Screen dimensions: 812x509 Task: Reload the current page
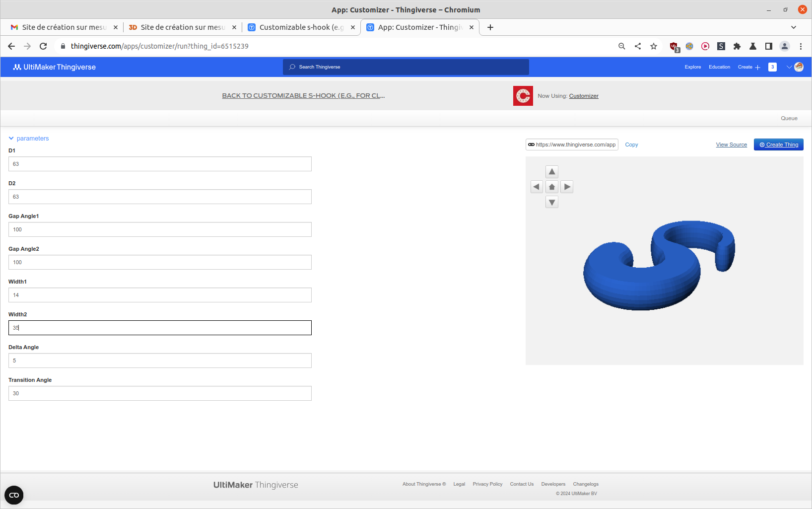(43, 46)
